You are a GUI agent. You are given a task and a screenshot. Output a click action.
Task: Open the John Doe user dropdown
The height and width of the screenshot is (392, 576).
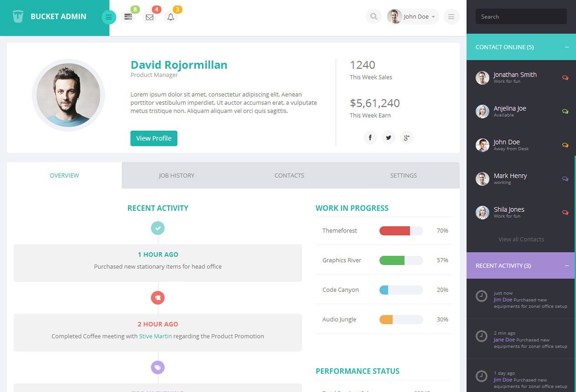pyautogui.click(x=413, y=17)
